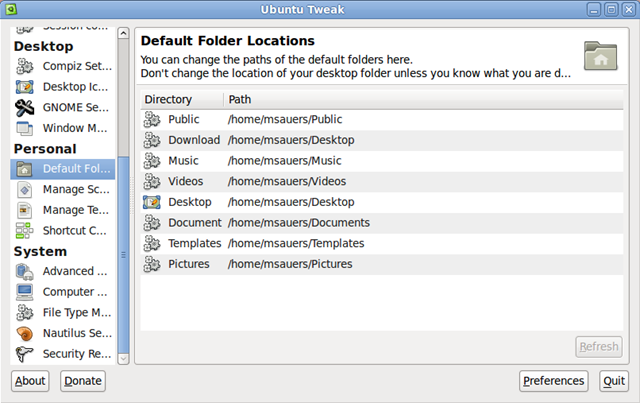Open Nautilus Settings shell icon
The width and height of the screenshot is (640, 403).
click(24, 334)
